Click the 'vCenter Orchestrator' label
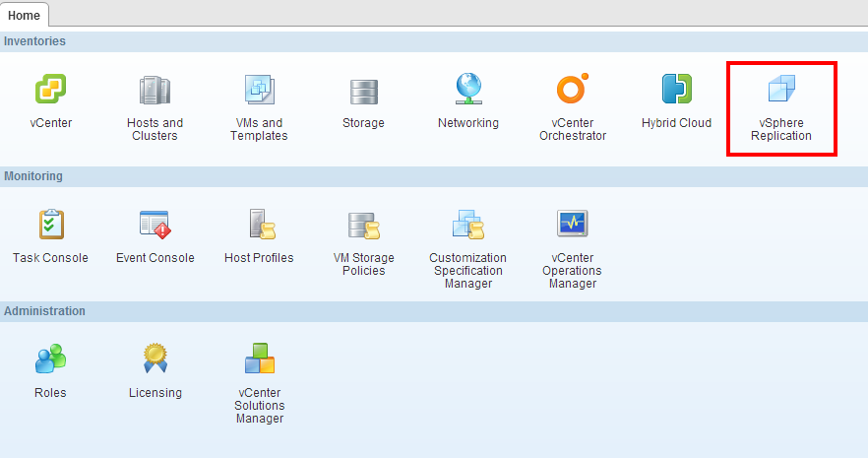The height and width of the screenshot is (458, 868). point(573,129)
